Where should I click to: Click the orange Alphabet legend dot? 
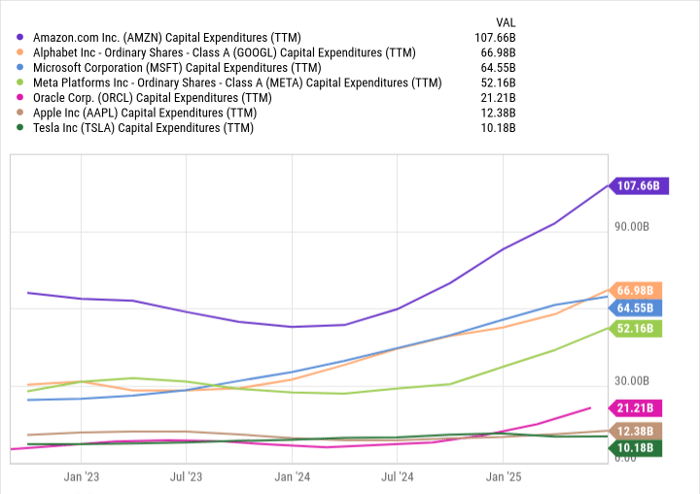pyautogui.click(x=20, y=52)
